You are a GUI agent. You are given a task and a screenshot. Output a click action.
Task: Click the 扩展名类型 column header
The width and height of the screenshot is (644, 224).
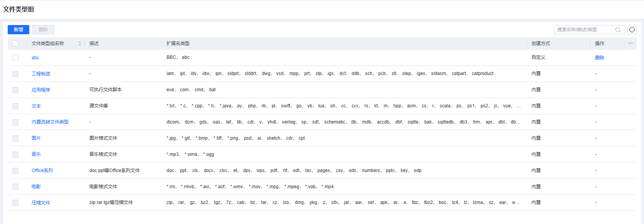pyautogui.click(x=178, y=43)
